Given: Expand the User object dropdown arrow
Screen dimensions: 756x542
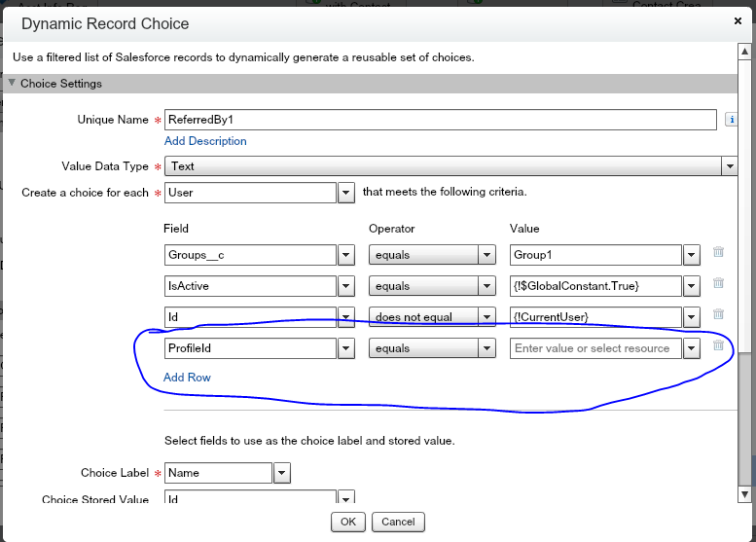Looking at the screenshot, I should tap(345, 193).
